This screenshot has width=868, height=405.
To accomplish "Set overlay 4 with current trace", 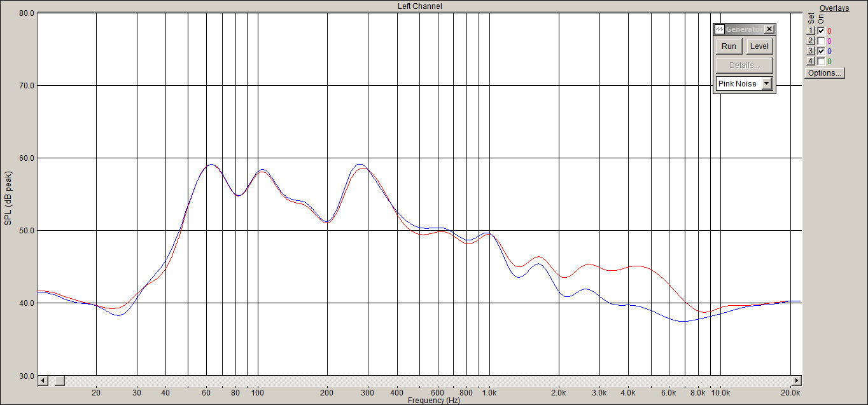I will click(811, 62).
